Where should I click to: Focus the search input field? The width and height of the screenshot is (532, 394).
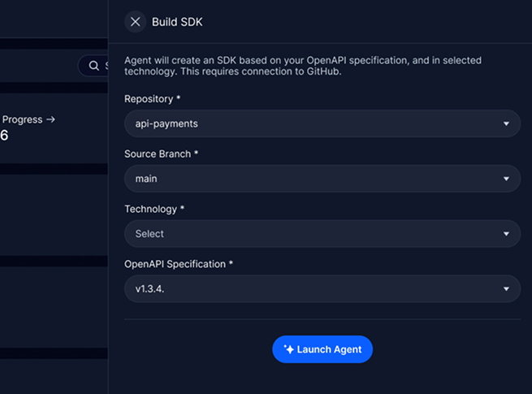click(104, 66)
